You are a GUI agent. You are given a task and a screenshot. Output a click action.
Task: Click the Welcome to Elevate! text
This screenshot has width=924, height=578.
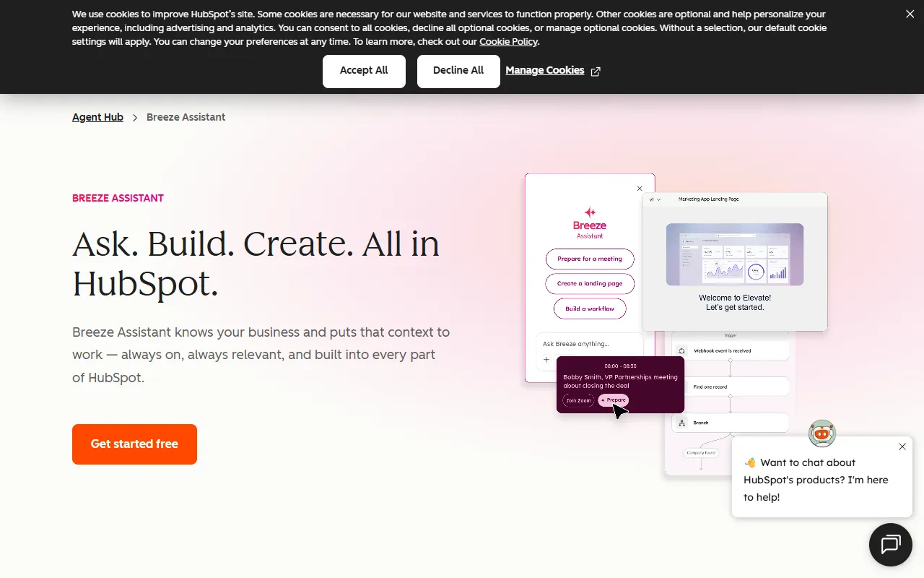click(735, 298)
